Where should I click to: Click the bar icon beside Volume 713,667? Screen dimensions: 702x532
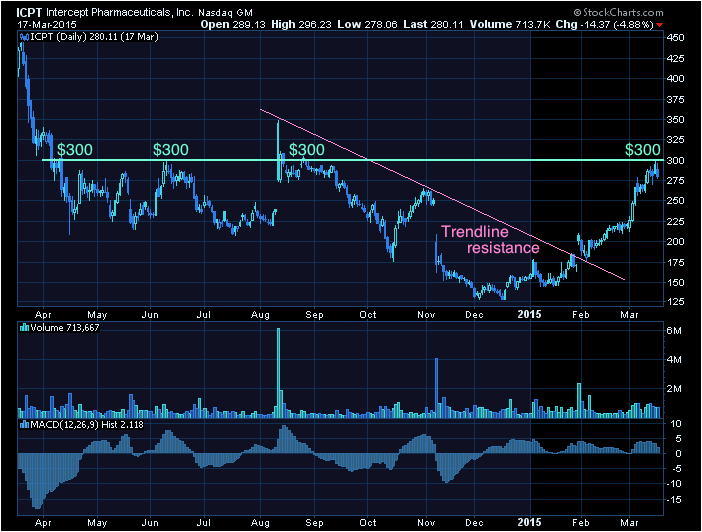coord(22,325)
